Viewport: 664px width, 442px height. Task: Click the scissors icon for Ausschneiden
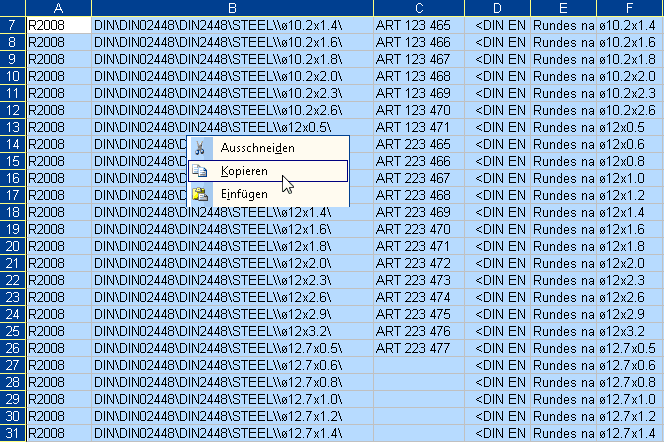click(x=201, y=148)
